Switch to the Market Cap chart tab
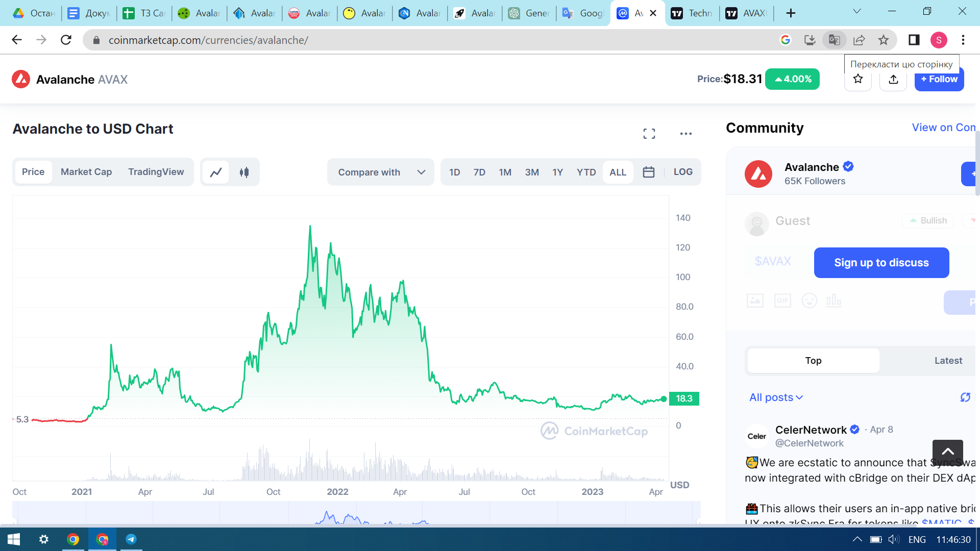 pos(86,172)
